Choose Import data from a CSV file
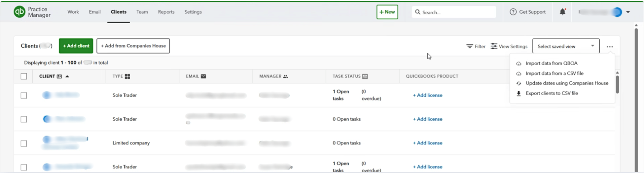Image resolution: width=644 pixels, height=173 pixels. click(x=554, y=73)
